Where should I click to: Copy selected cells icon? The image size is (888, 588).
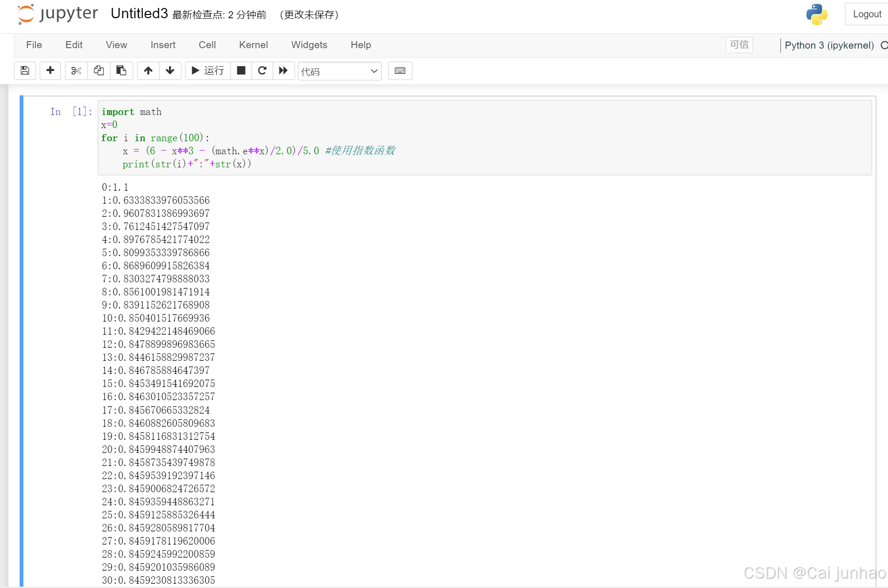pos(99,71)
